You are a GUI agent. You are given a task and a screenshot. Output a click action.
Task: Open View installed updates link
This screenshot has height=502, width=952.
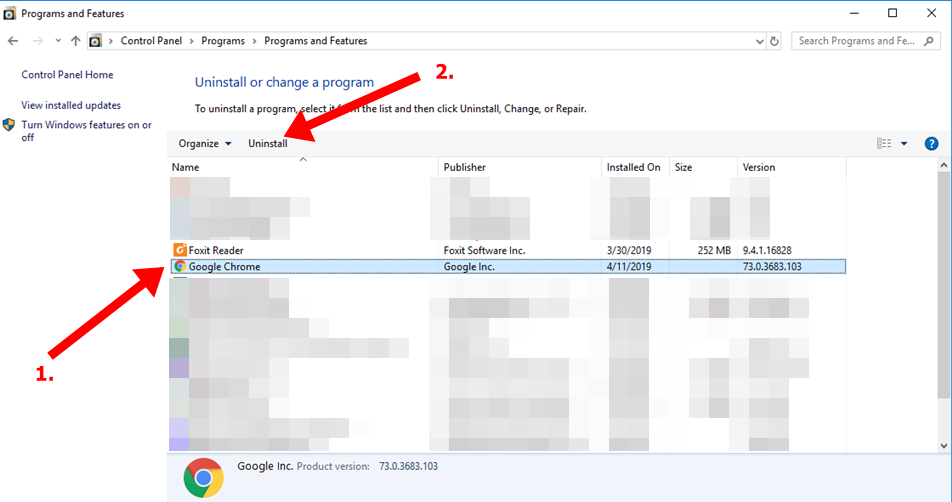pos(71,105)
